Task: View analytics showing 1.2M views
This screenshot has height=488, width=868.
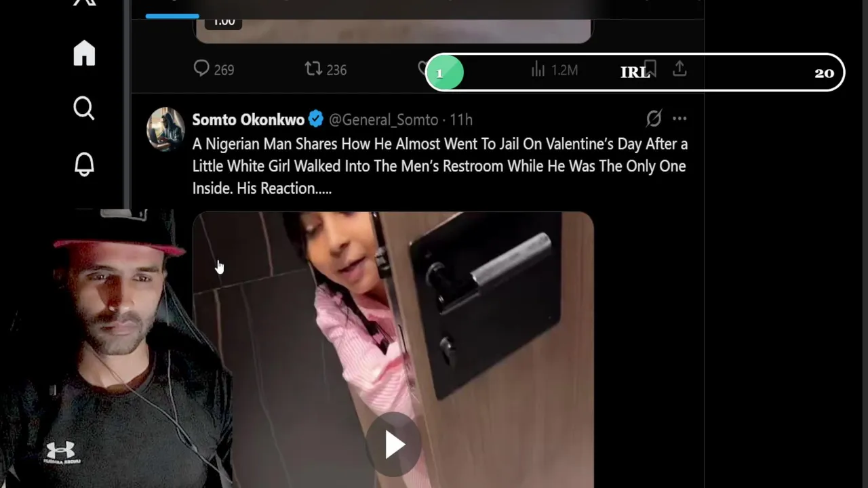Action: (x=554, y=69)
